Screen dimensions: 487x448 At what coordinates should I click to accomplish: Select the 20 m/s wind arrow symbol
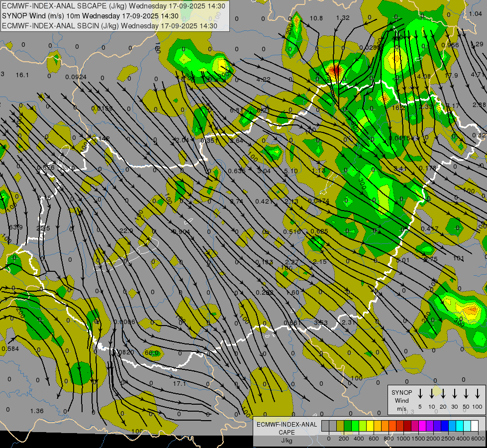pos(443,394)
